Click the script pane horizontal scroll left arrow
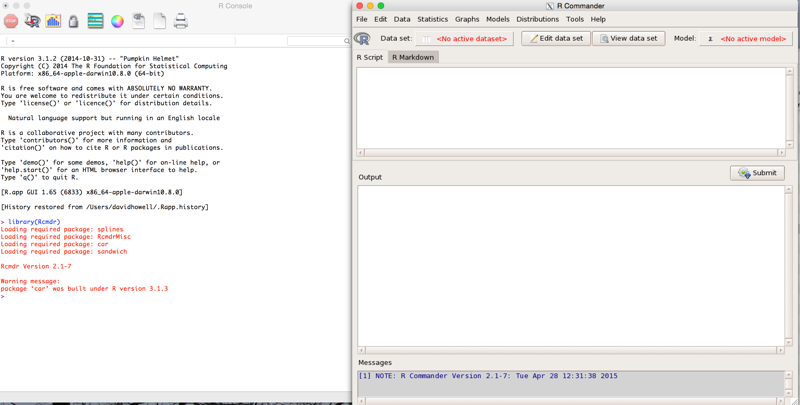 [x=360, y=153]
